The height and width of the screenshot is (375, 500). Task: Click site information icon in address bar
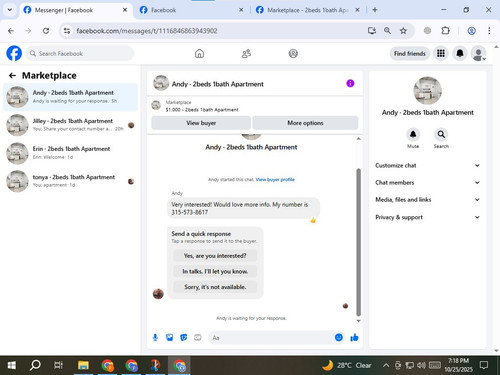67,31
